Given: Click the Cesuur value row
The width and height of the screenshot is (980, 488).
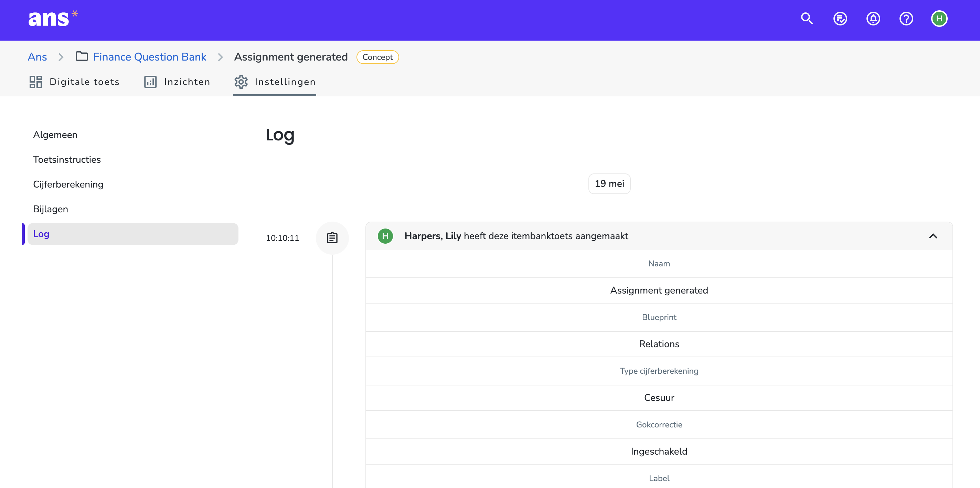Looking at the screenshot, I should coord(659,397).
